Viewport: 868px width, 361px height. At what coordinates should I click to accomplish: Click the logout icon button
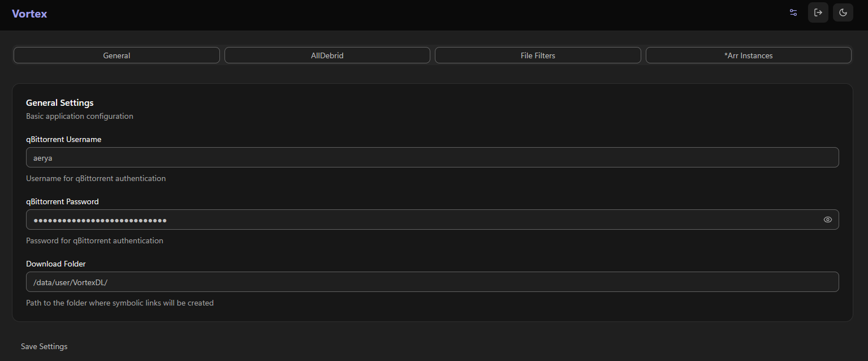point(818,12)
